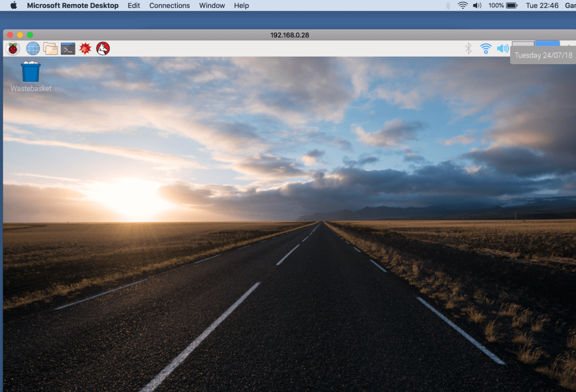
Task: Launch a Terminal window from the taskbar
Action: [68, 48]
